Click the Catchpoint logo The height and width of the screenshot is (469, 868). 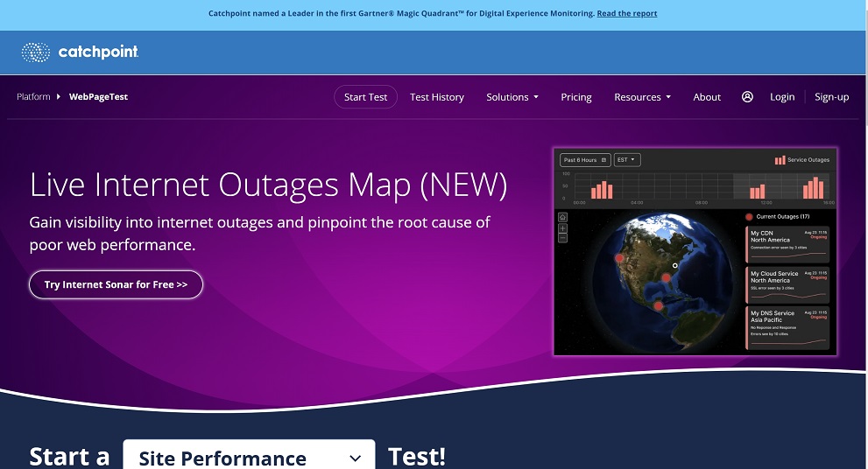[80, 52]
